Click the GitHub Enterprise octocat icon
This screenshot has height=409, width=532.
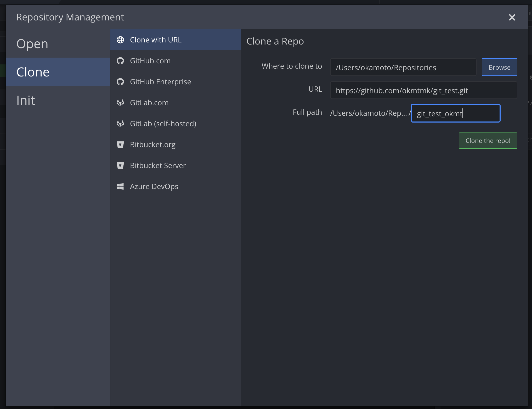[120, 82]
